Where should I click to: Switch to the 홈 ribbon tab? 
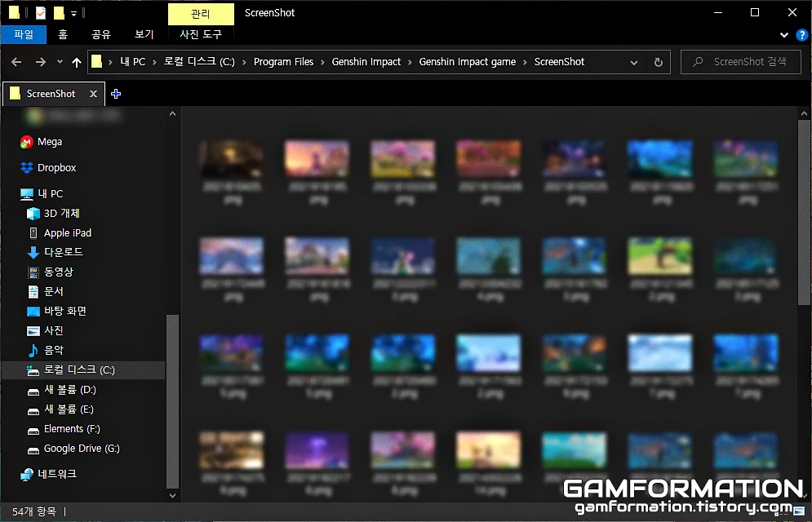click(63, 34)
